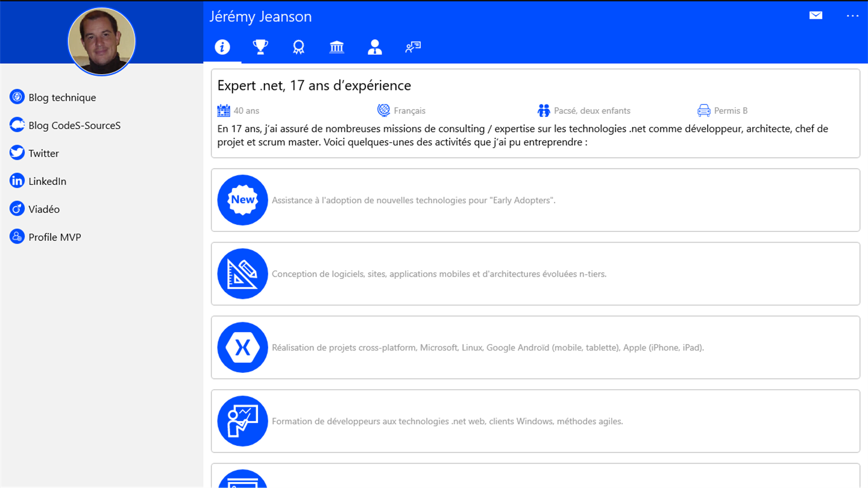The image size is (868, 488).
Task: Click the compass icon beside Blog technique
Action: [x=17, y=96]
